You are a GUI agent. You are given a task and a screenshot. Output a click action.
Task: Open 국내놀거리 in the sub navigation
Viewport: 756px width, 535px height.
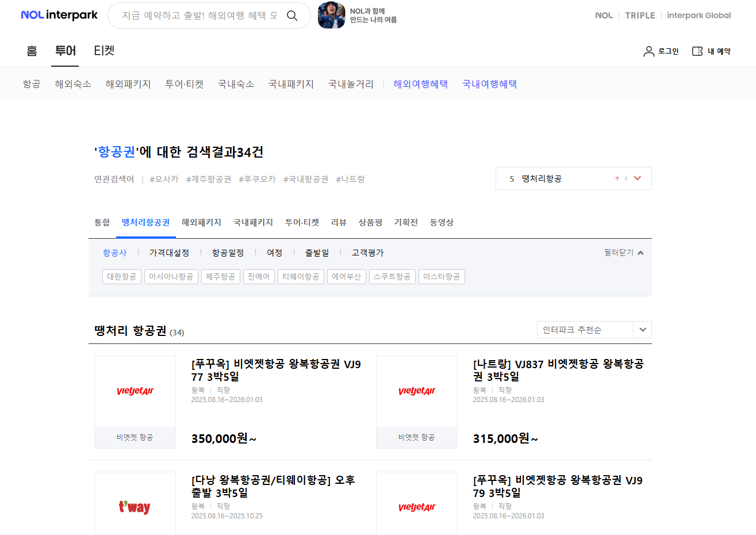pyautogui.click(x=351, y=84)
